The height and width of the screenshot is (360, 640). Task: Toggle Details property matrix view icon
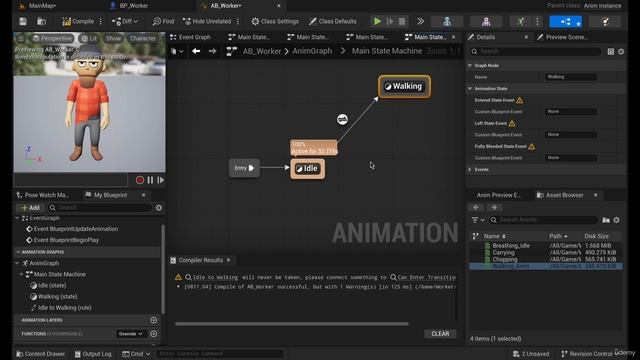[x=611, y=51]
